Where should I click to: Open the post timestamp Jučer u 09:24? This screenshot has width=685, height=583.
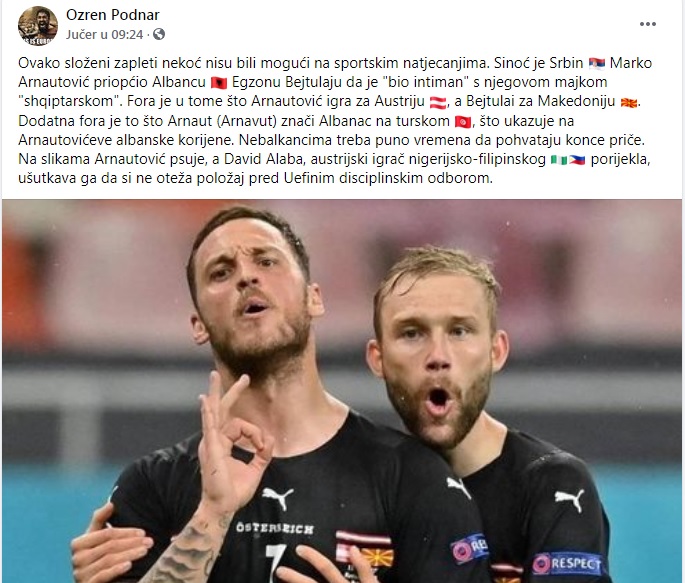[104, 34]
